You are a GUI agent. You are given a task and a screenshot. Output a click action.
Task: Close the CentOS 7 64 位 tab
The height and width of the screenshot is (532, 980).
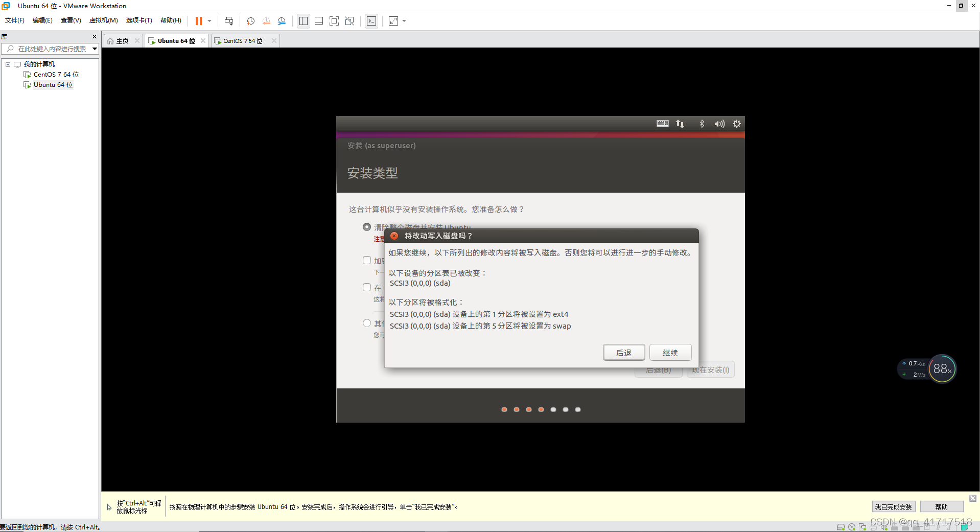pyautogui.click(x=274, y=41)
